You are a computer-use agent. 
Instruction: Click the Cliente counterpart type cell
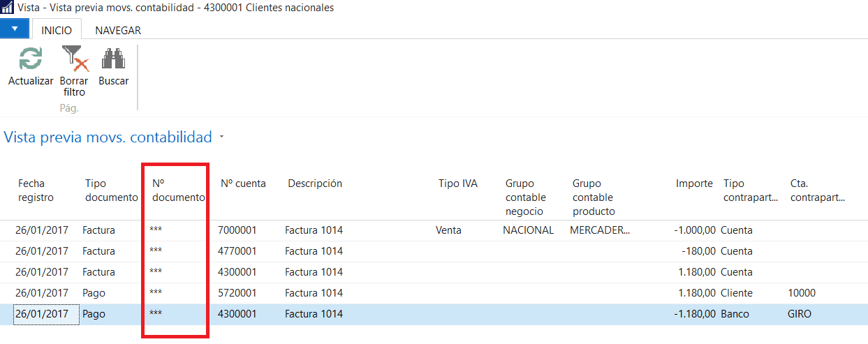[x=737, y=293]
